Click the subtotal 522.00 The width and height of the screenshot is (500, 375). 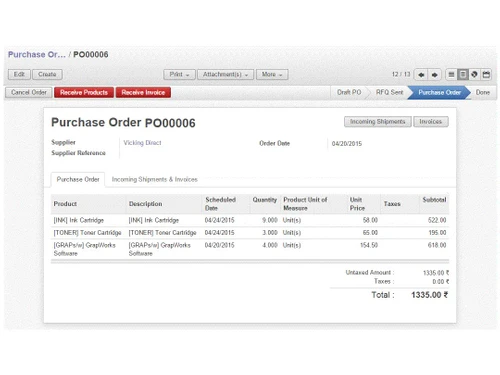[437, 220]
